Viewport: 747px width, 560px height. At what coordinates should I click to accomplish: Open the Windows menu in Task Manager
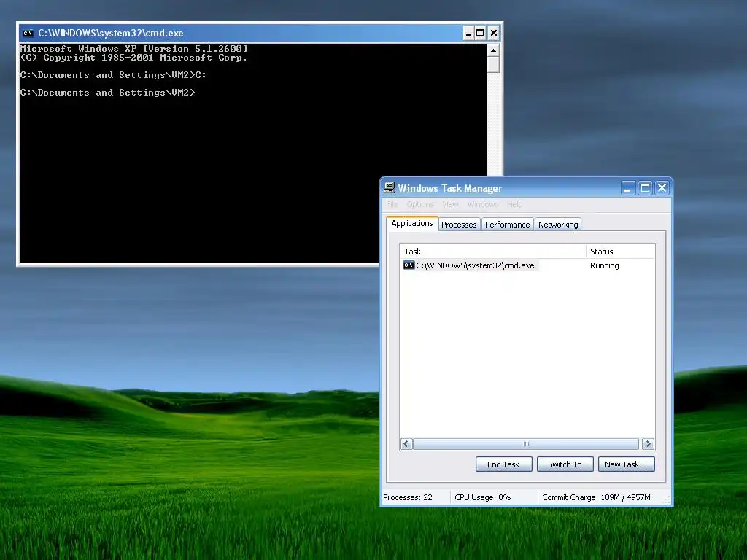point(483,204)
